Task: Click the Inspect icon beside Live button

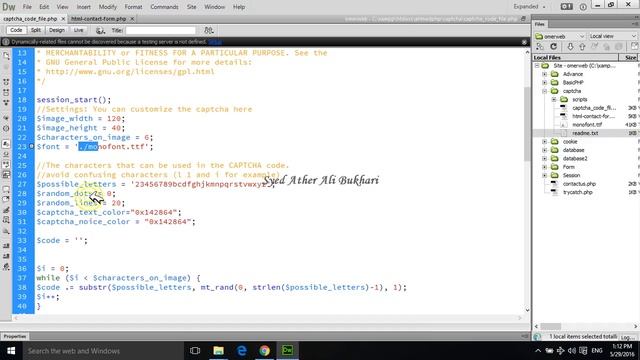Action: pyautogui.click(x=100, y=30)
